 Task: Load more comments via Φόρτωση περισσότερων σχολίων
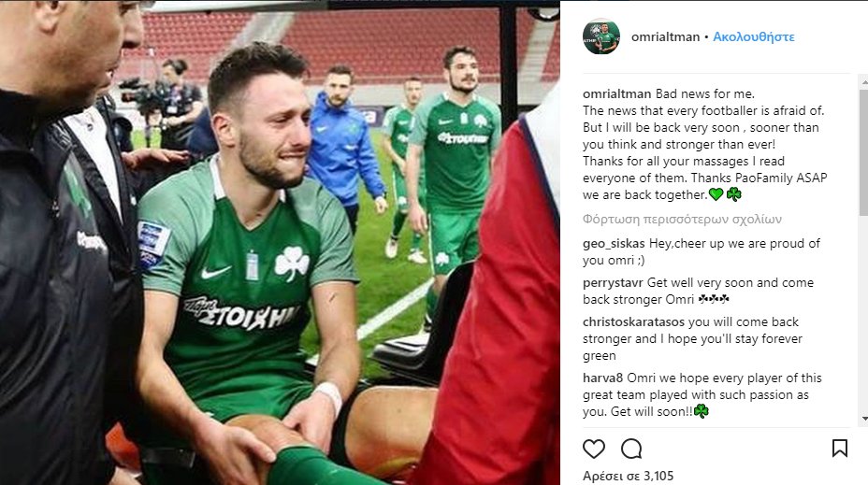pyautogui.click(x=682, y=220)
